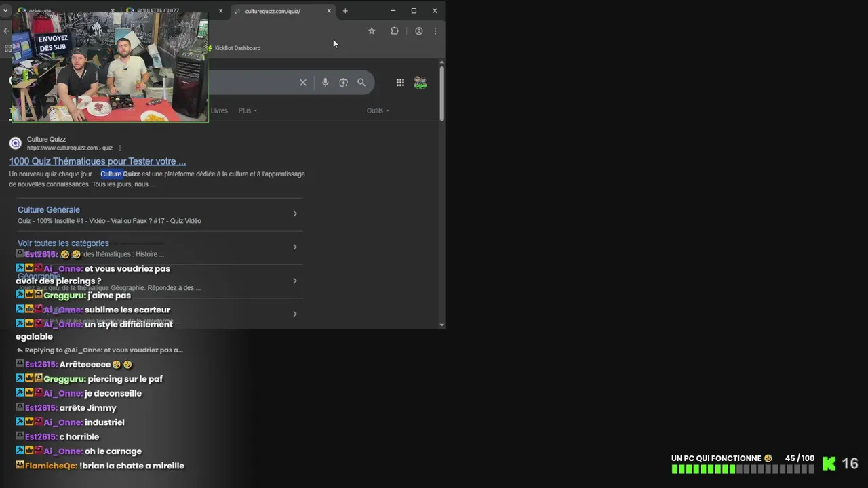The image size is (868, 488).
Task: Click the magnifier search icon
Action: (361, 82)
